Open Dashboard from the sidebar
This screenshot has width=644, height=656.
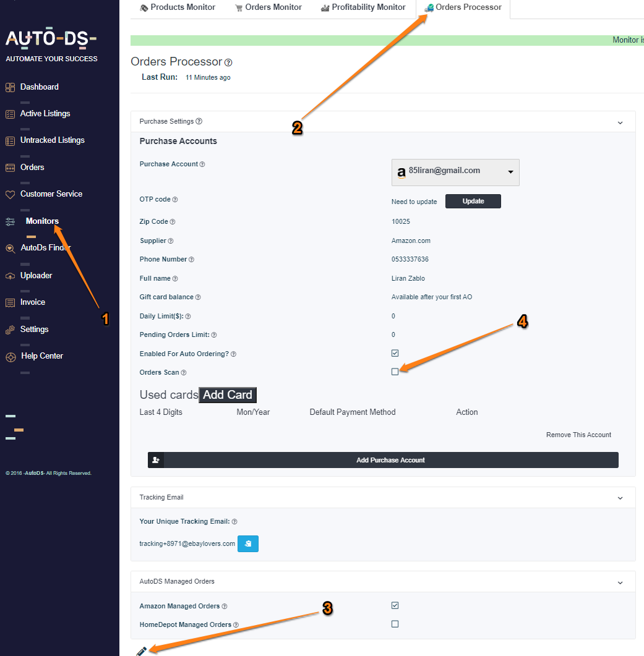coord(40,87)
